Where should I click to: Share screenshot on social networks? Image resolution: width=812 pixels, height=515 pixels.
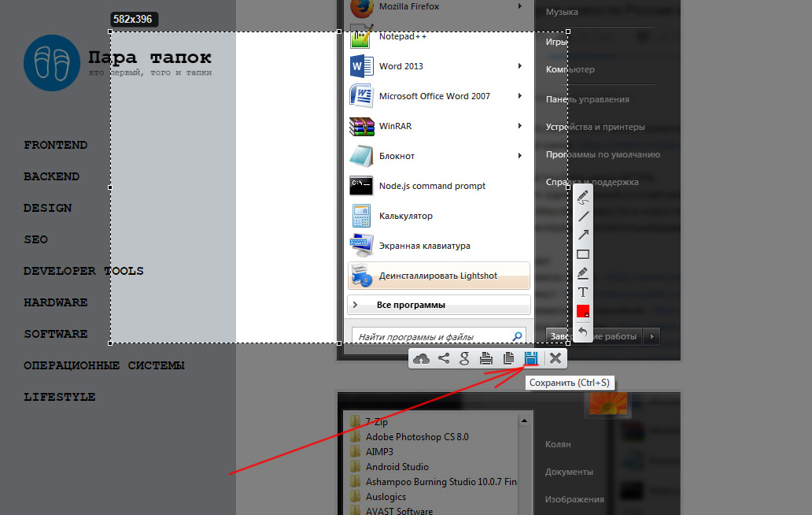(x=444, y=358)
